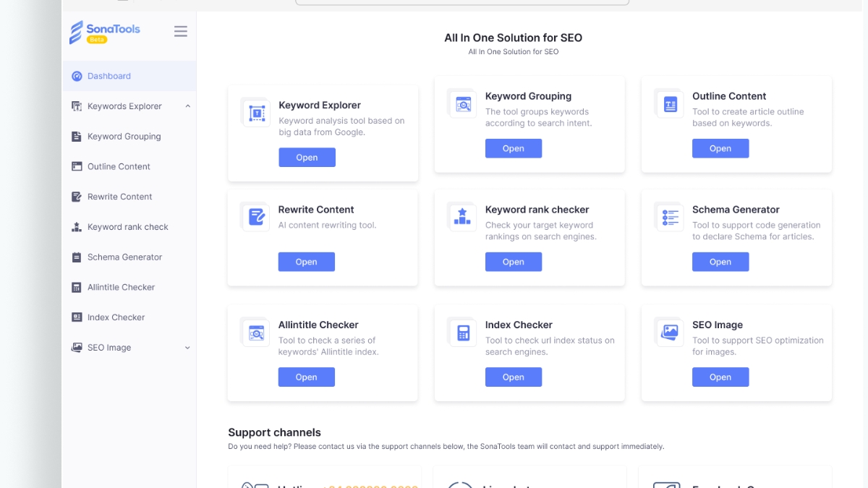Select Dashboard in the sidebar
The image size is (868, 488).
pyautogui.click(x=109, y=76)
